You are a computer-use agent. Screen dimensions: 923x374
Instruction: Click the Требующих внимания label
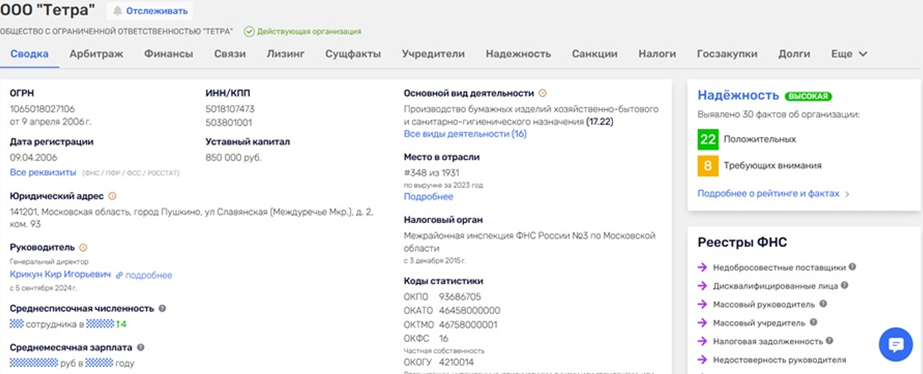point(773,166)
